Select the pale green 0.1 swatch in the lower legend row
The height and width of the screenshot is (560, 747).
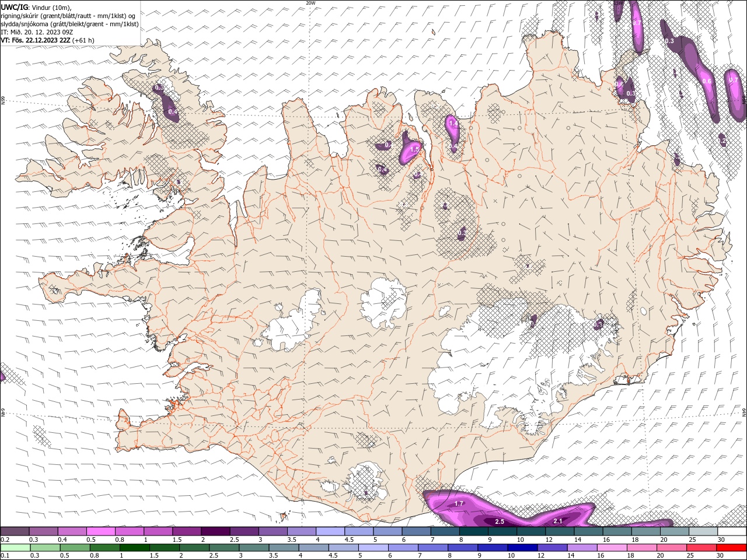(x=15, y=548)
